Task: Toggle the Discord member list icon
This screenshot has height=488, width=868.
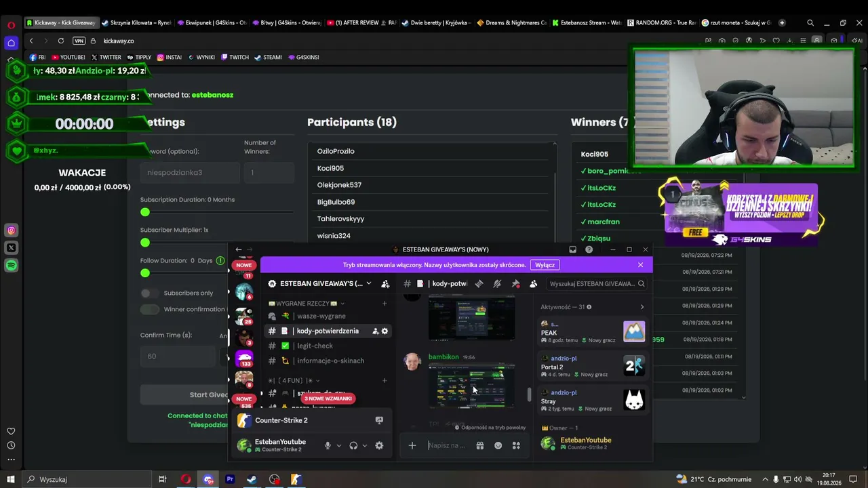Action: pos(533,283)
